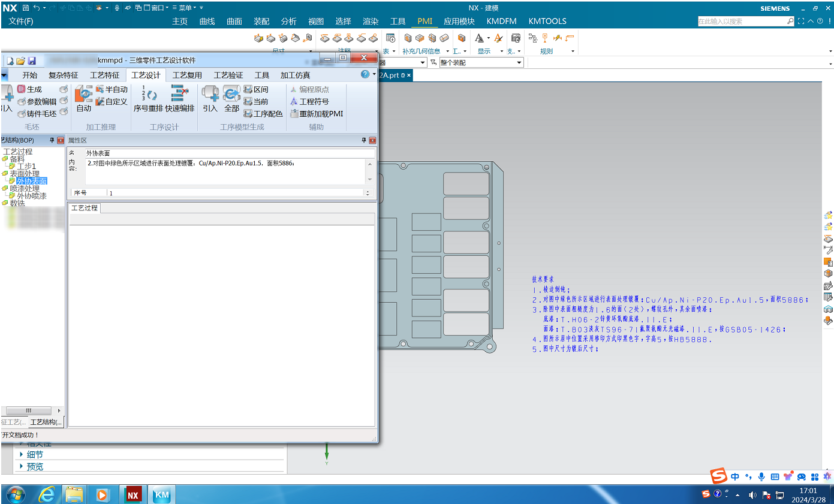
Task: Open 工程符号 engineering symbol tool
Action: [x=294, y=102]
